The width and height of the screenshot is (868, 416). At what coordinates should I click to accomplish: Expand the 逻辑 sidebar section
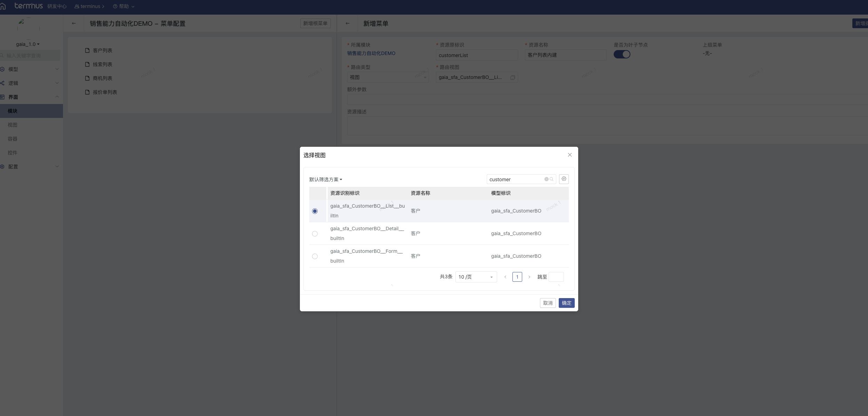pos(31,83)
